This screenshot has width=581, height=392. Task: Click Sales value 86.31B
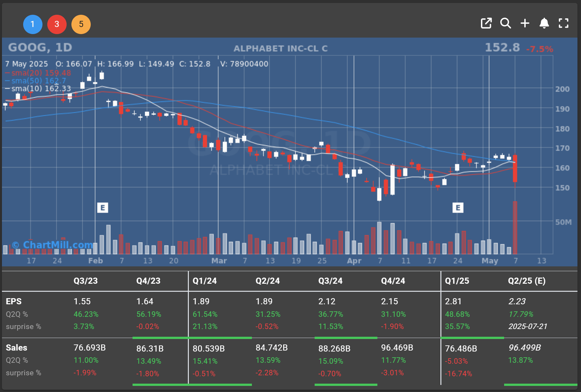150,349
